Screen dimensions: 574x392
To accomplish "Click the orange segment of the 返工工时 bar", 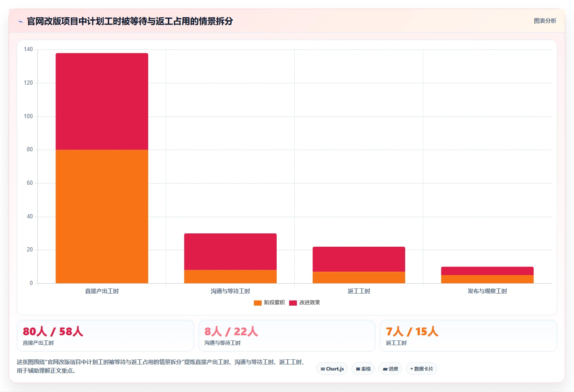I will tap(359, 277).
